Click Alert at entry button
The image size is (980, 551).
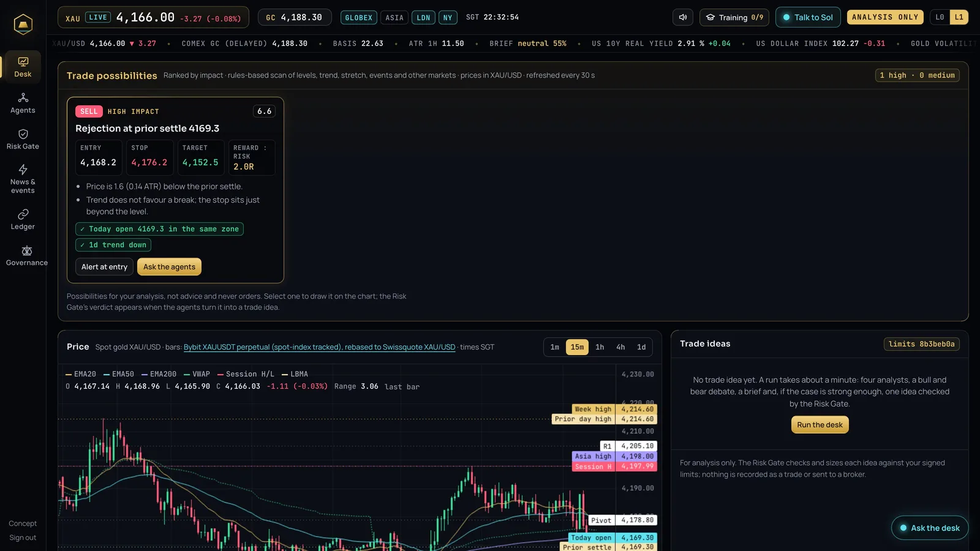[104, 267]
